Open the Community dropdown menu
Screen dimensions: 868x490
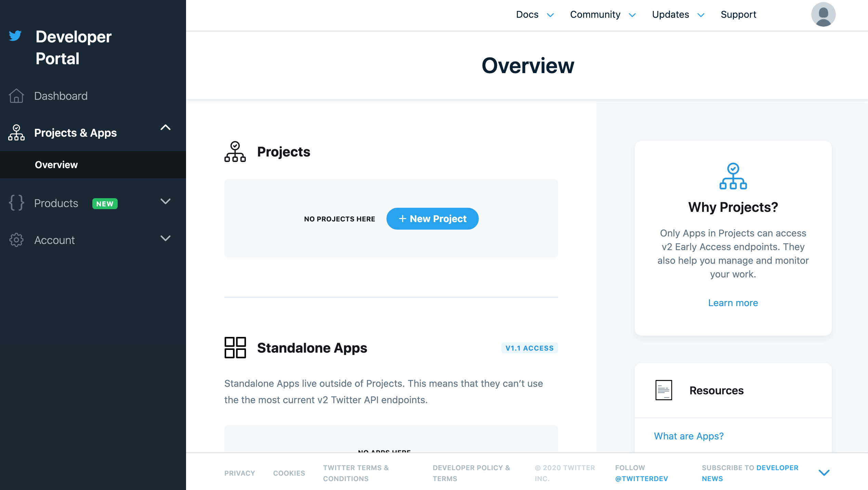603,15
